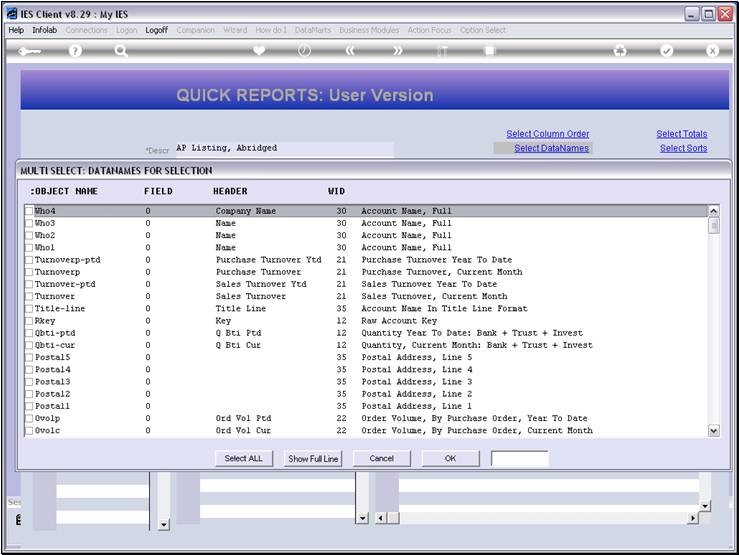Click the key icon in the toolbar
The height and width of the screenshot is (555, 739).
[29, 51]
